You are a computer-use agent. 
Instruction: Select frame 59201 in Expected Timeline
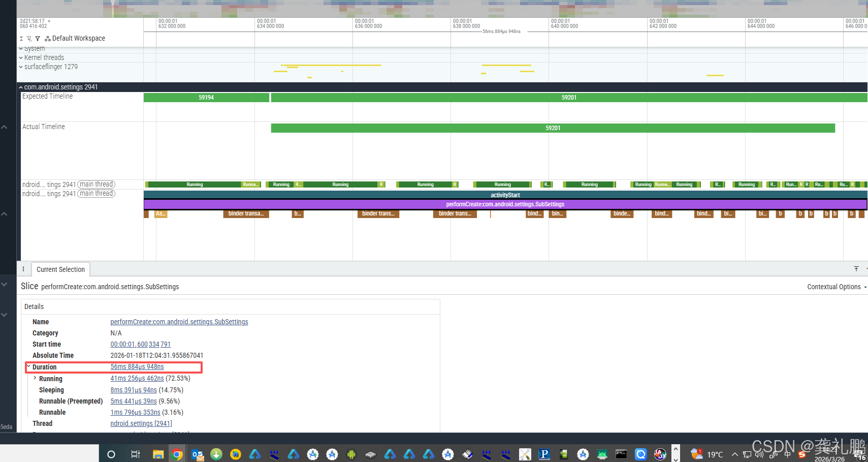tap(569, 98)
